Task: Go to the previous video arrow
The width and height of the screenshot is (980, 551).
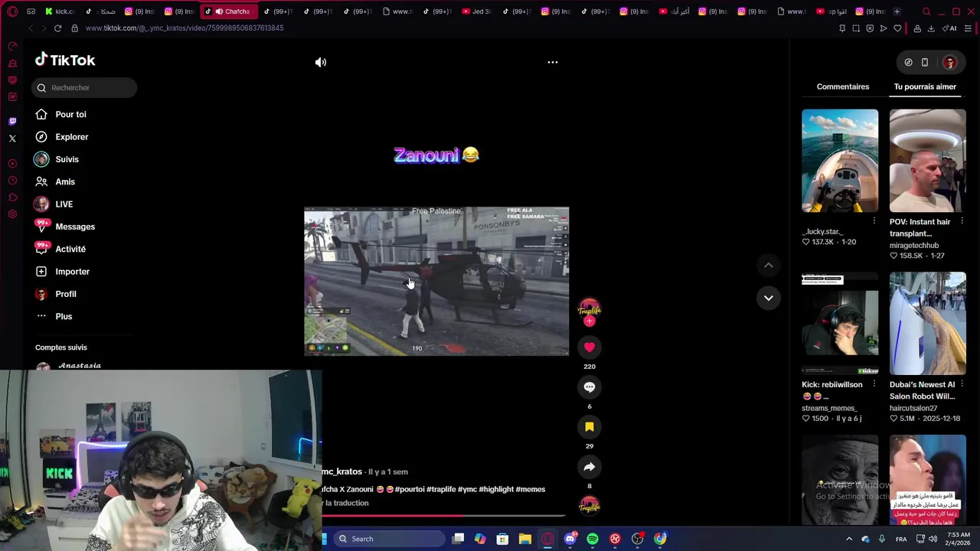Action: click(x=769, y=266)
